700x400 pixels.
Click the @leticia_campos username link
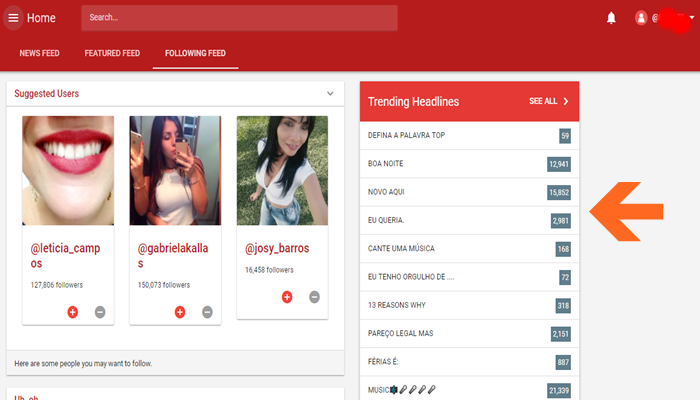pyautogui.click(x=65, y=255)
